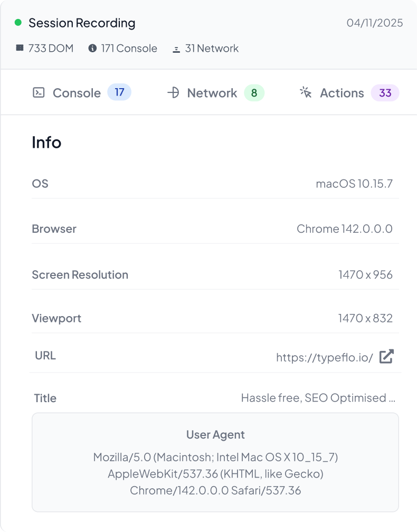Click the DOM icon beside 733 DOM
The width and height of the screenshot is (417, 532).
point(20,48)
